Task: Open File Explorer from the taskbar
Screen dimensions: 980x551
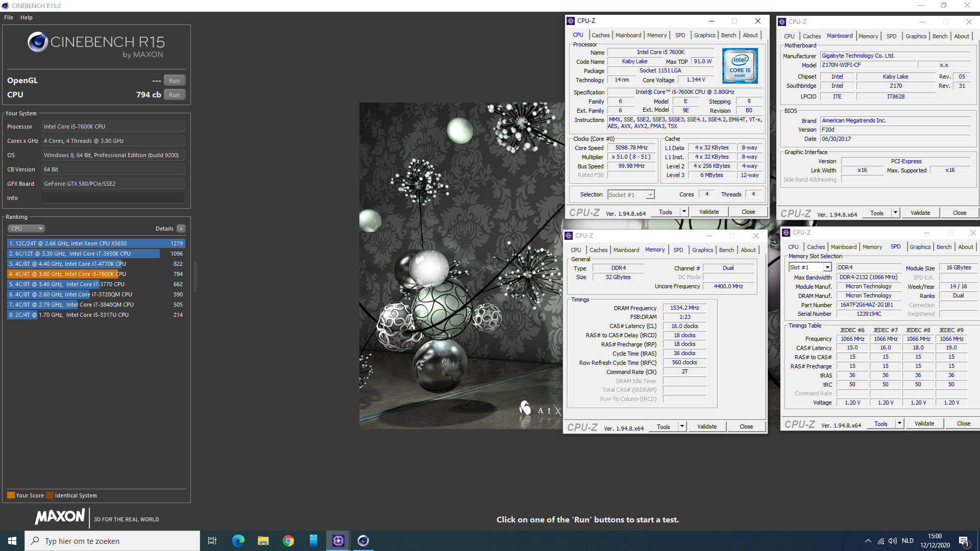Action: coord(263,541)
